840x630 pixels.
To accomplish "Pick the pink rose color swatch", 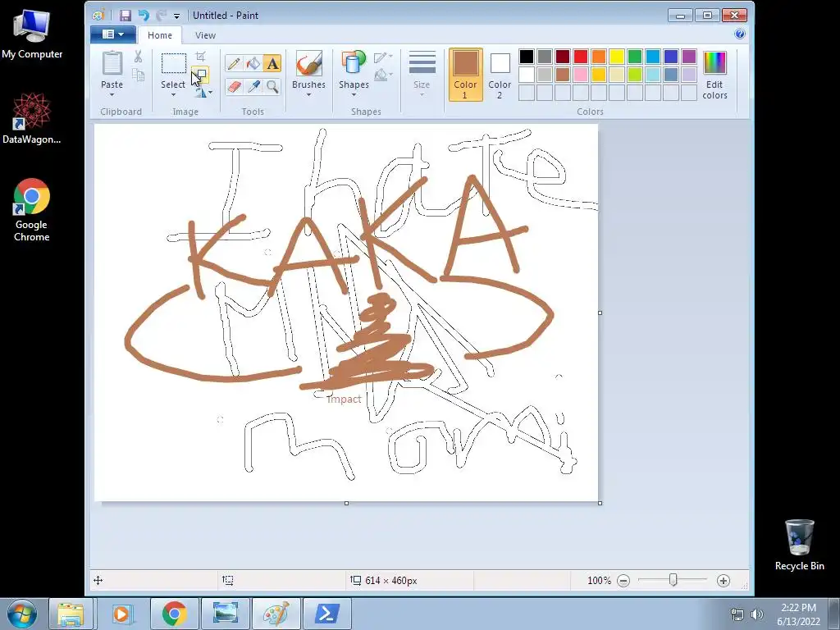I will point(581,75).
